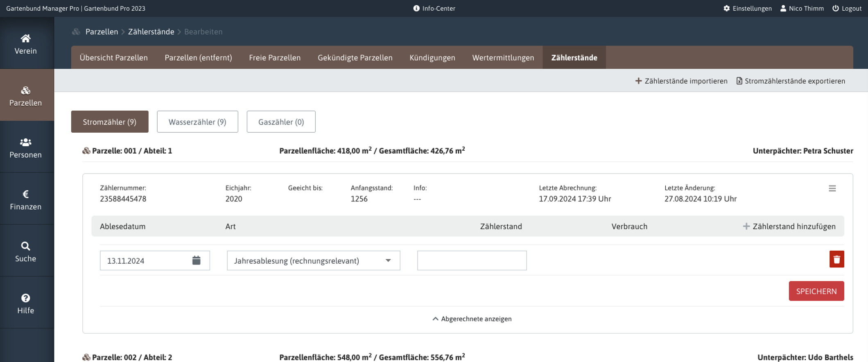This screenshot has width=868, height=362.
Task: Open the Freie Parzellen tab
Action: 275,58
